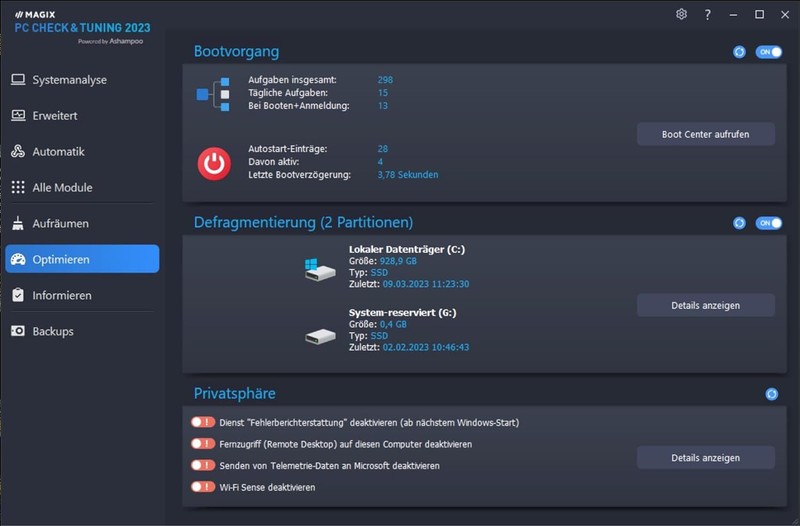The width and height of the screenshot is (800, 526).
Task: Click the Systemanalyse laptop icon
Action: click(18, 80)
